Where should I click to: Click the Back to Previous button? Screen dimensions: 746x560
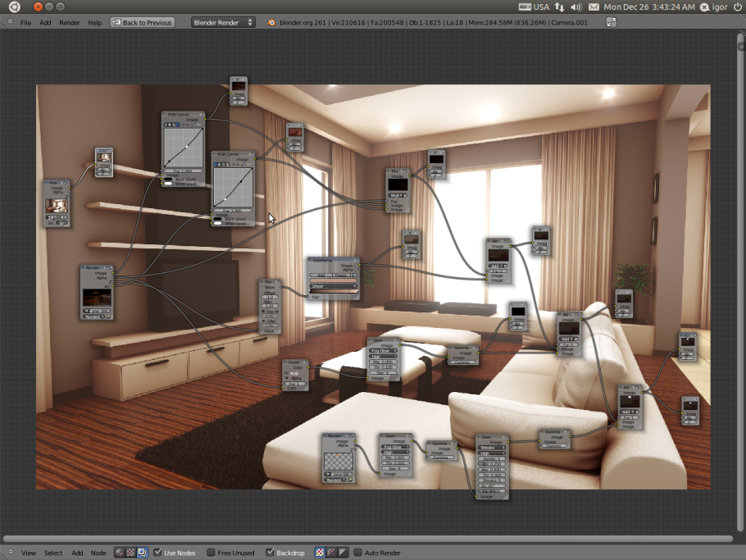tap(143, 22)
